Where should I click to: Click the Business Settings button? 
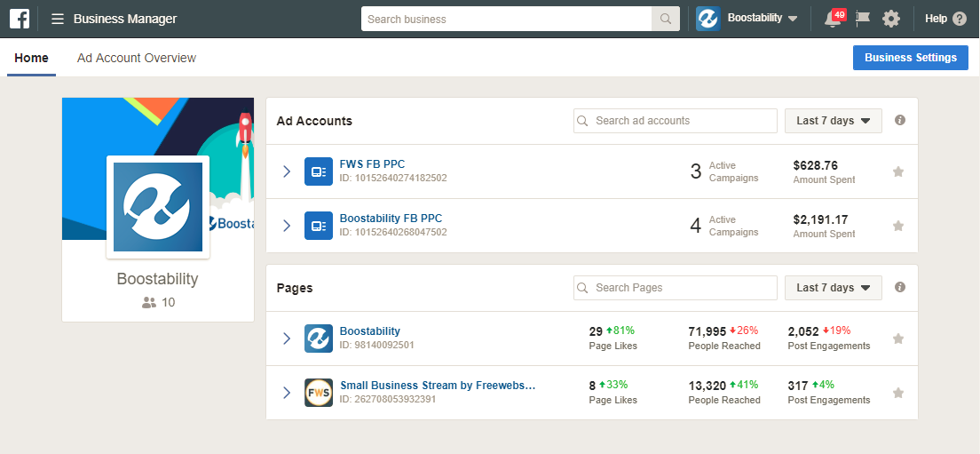[x=911, y=58]
